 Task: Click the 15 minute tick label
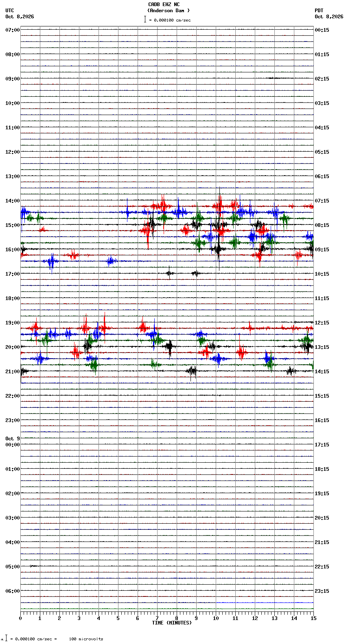coord(313,618)
